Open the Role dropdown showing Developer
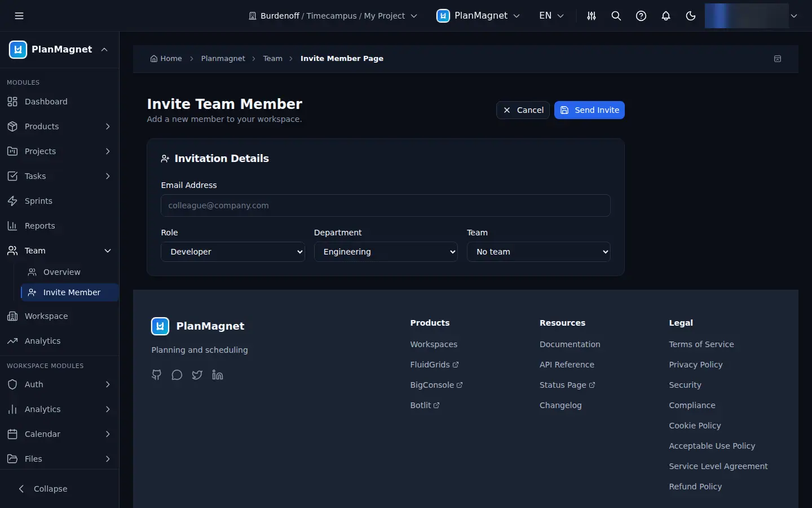Viewport: 812px width, 508px height. tap(233, 252)
